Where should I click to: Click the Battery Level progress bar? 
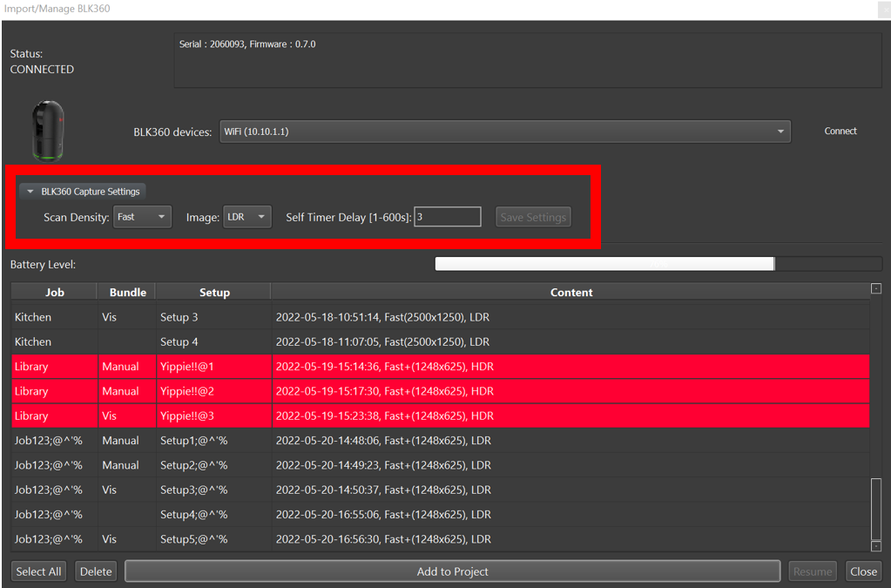click(x=658, y=264)
